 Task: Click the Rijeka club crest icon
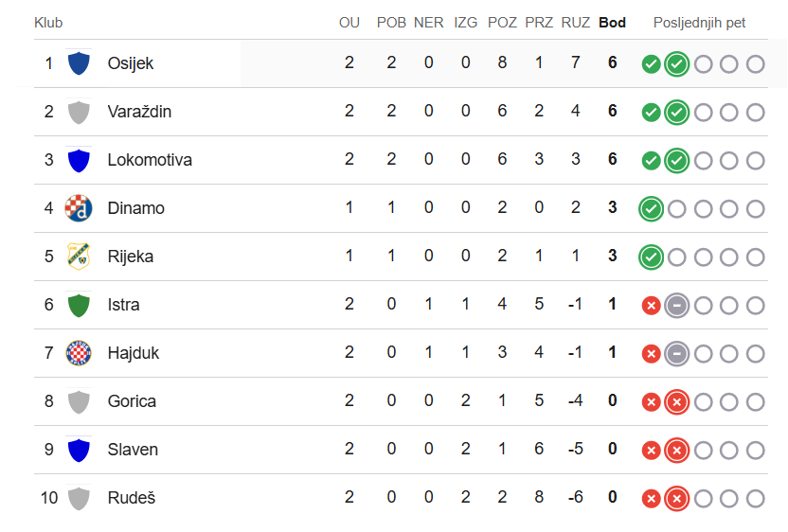click(x=79, y=257)
